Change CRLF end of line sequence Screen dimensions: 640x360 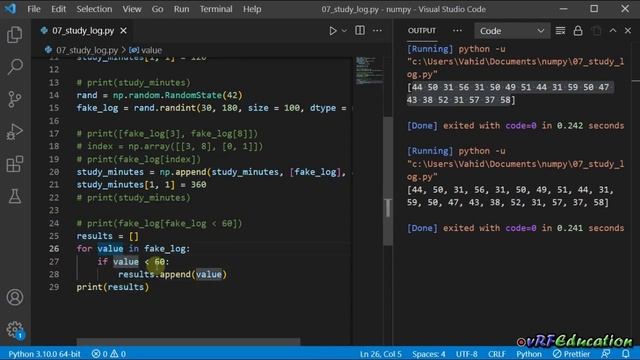tap(496, 354)
